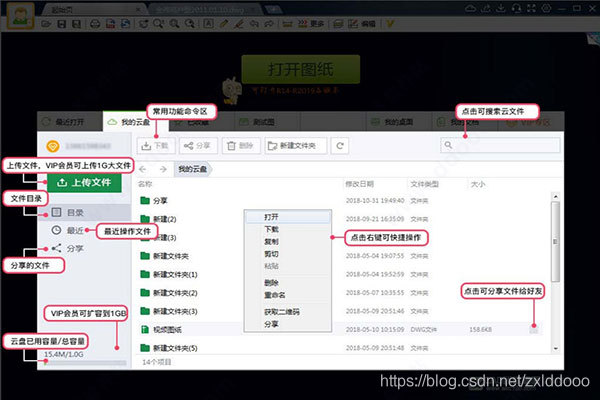This screenshot has height=400, width=600.
Task: Click the 编辑 edit toolbar item
Action: pos(362,24)
